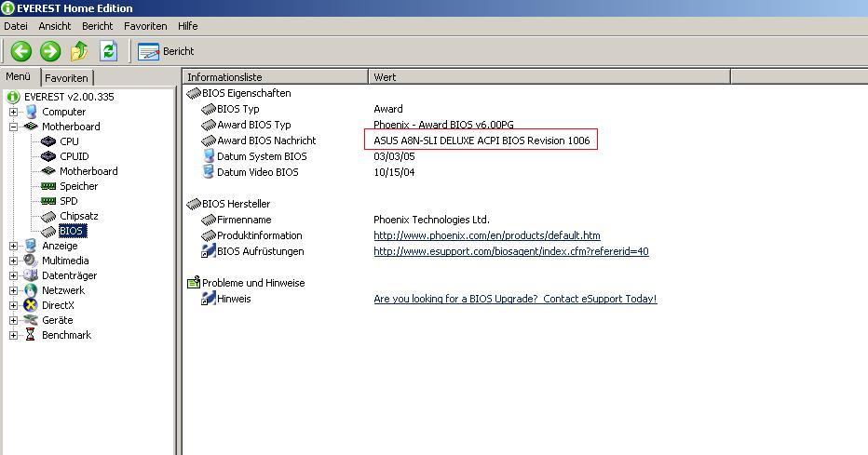
Task: Click the Netzwerk globe icon
Action: tap(31, 290)
